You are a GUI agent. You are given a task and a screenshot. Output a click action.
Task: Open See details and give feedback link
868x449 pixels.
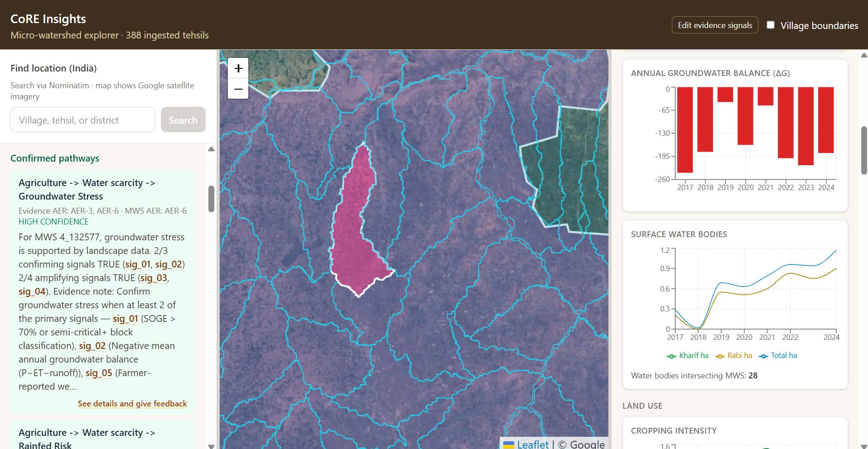(132, 404)
